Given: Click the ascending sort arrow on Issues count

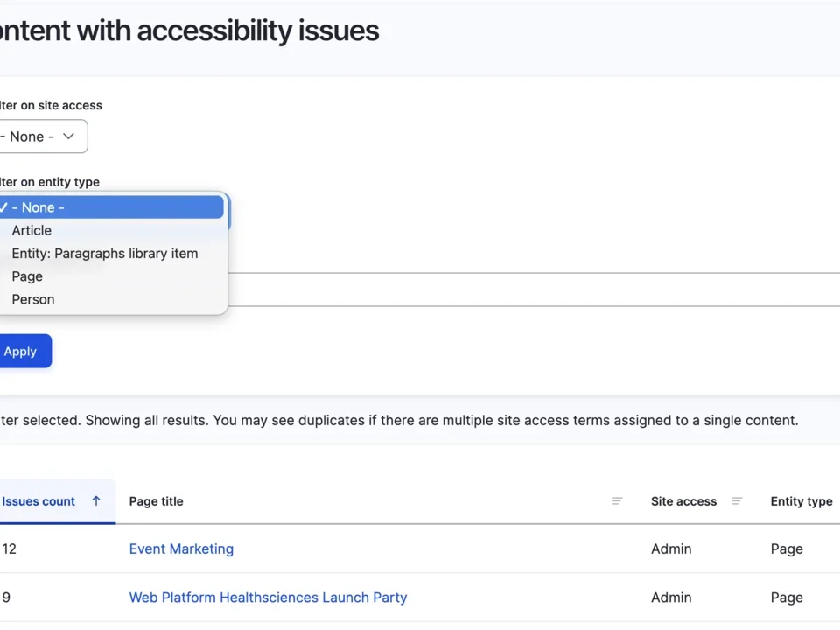Looking at the screenshot, I should (x=95, y=501).
